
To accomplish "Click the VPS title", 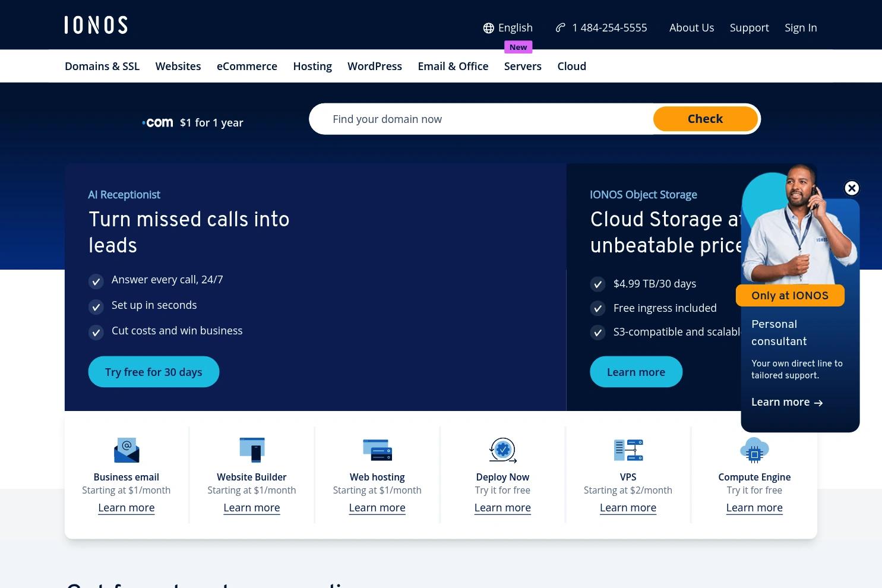I will [628, 477].
